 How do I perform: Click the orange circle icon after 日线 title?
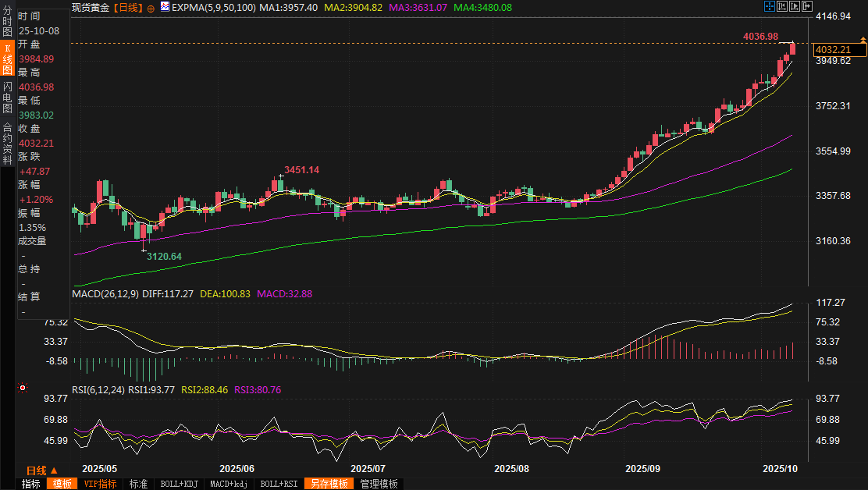151,7
